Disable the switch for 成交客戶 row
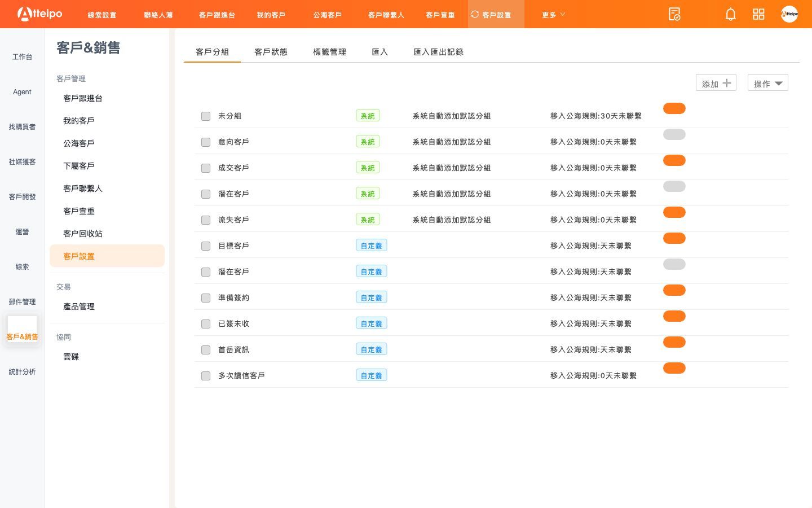Viewport: 812px width, 508px height. click(x=674, y=160)
